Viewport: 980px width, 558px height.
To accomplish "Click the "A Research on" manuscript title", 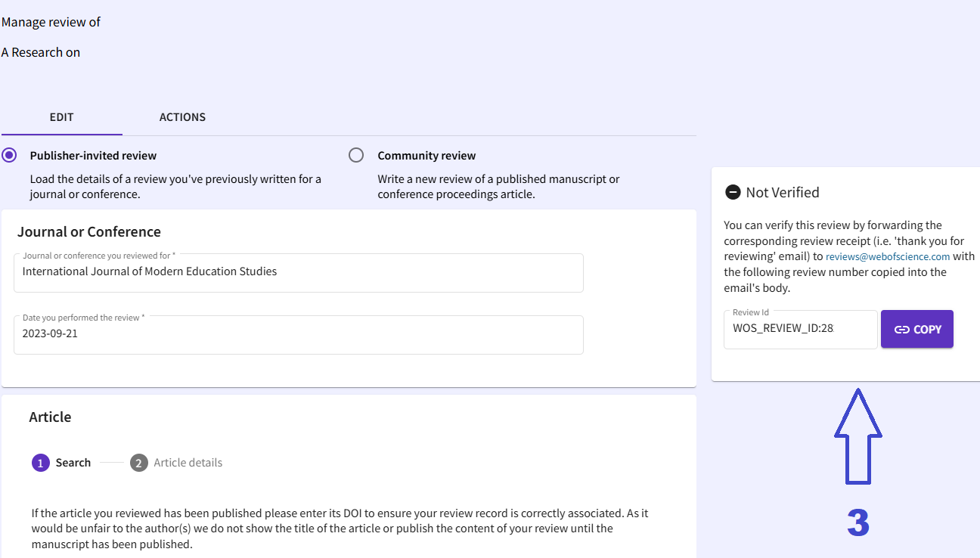I will 41,52.
